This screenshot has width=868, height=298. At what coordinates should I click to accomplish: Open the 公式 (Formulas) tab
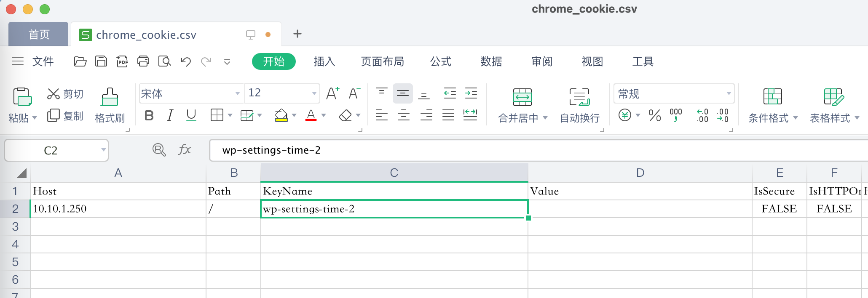pos(441,61)
